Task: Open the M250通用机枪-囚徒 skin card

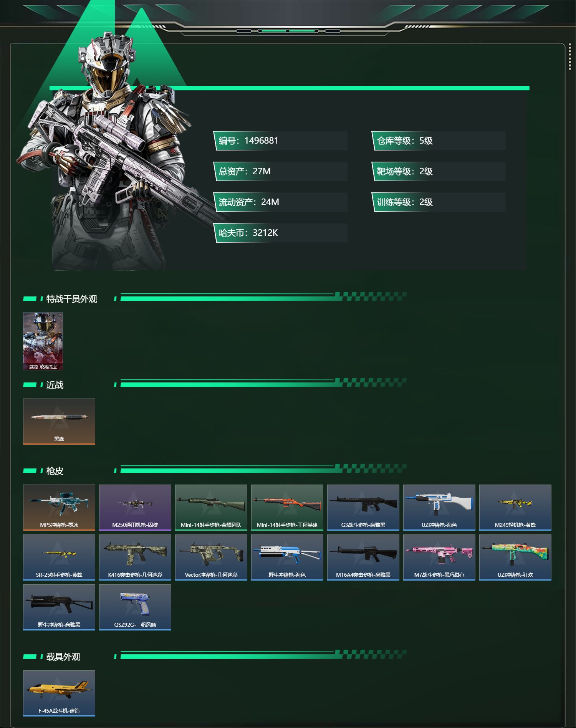Action: point(135,507)
